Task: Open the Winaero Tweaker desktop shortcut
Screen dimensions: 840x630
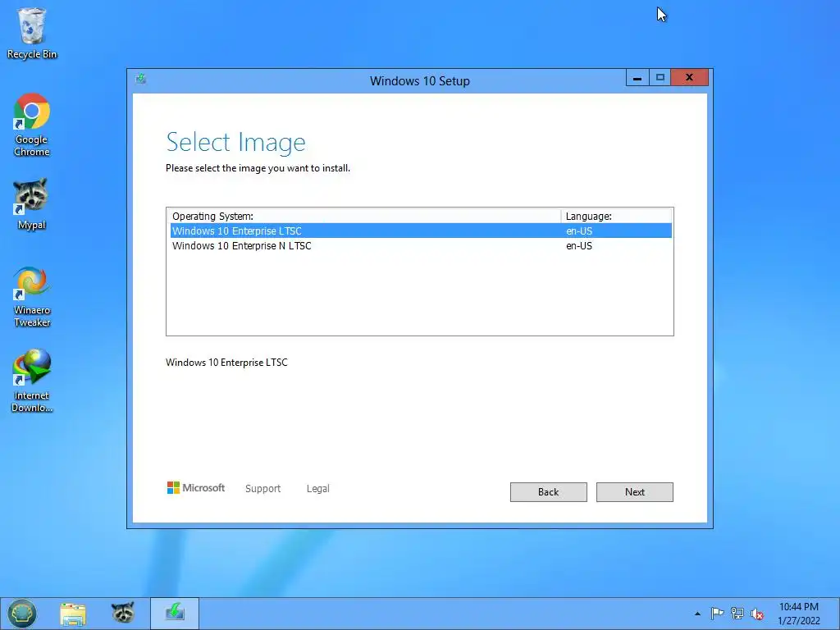Action: point(32,296)
